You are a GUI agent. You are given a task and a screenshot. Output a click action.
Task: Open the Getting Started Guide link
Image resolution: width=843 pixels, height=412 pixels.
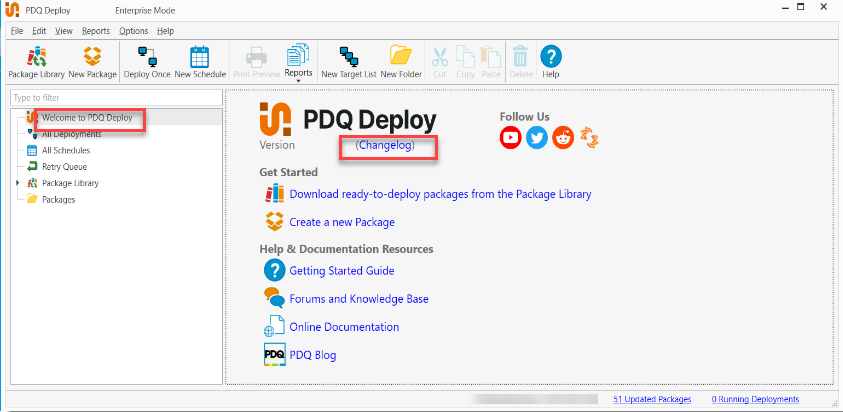341,271
